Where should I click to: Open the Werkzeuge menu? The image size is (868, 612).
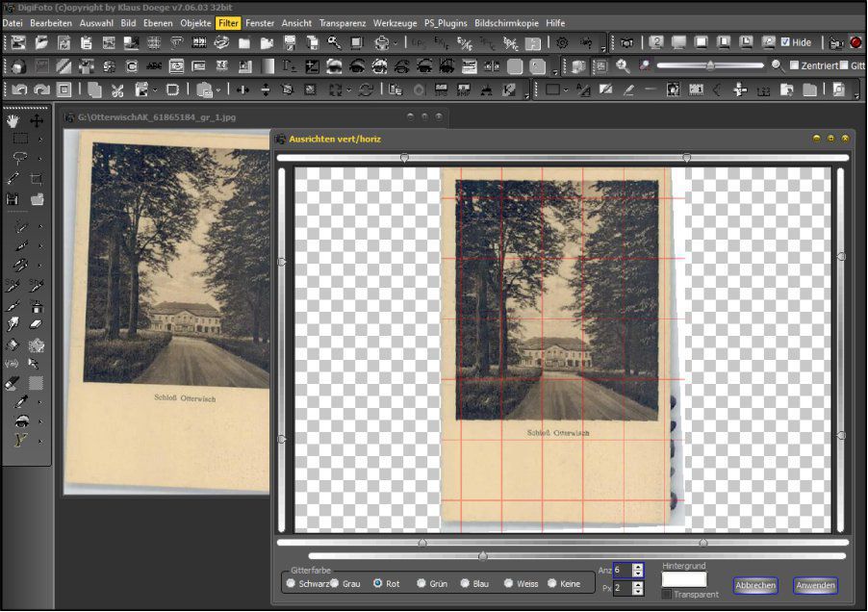(x=395, y=22)
